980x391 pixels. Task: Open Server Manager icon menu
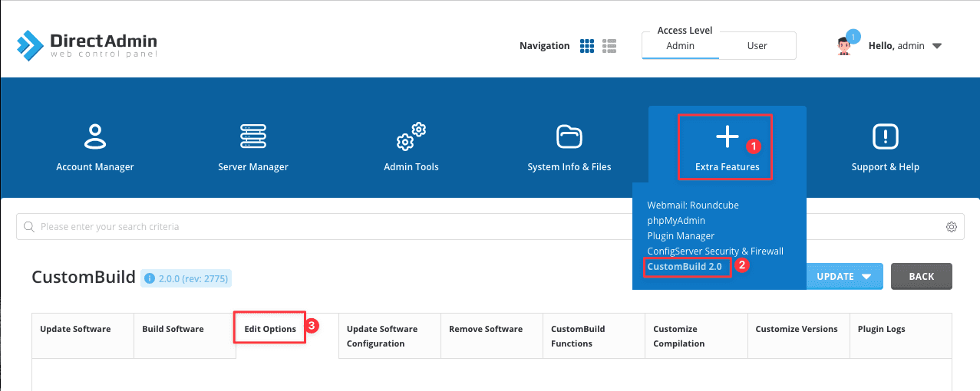pos(253,137)
